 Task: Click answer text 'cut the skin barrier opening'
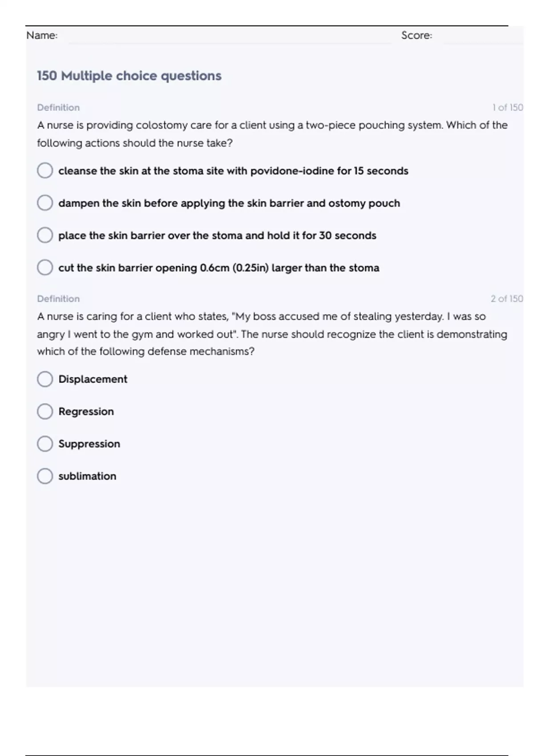(218, 268)
